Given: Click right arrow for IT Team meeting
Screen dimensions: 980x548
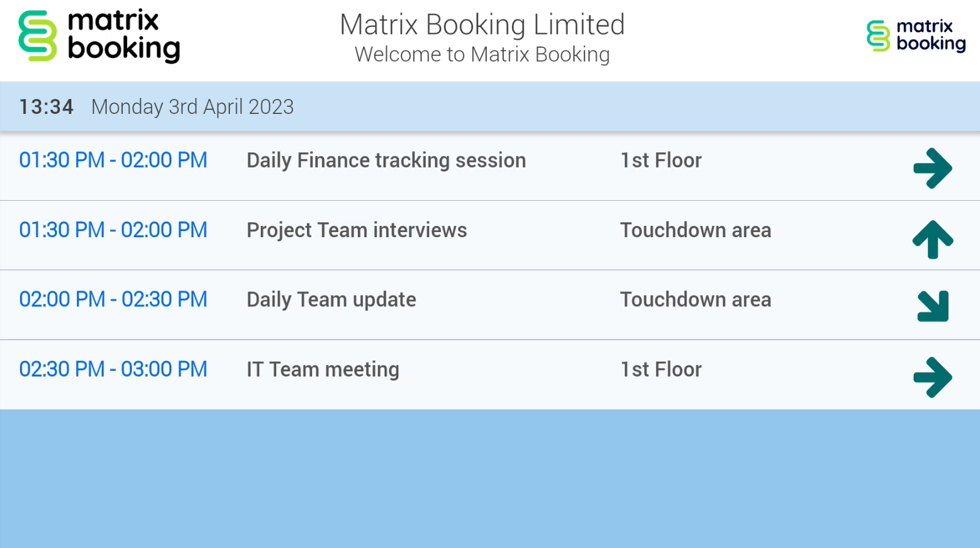Looking at the screenshot, I should (x=932, y=377).
